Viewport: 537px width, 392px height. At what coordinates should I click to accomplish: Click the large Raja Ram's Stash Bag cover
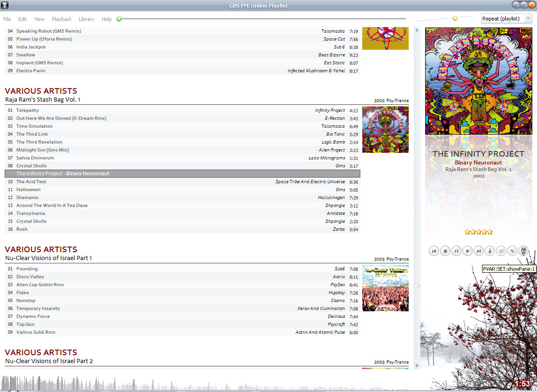[x=478, y=81]
